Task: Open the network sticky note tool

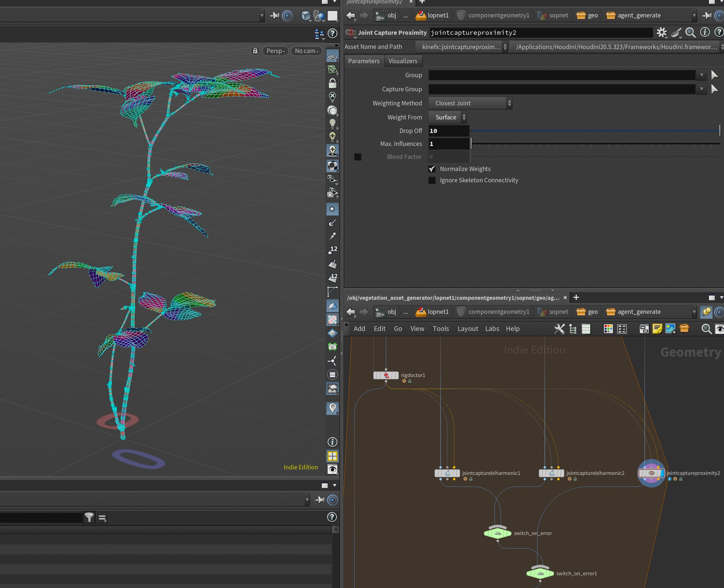Action: pyautogui.click(x=657, y=329)
